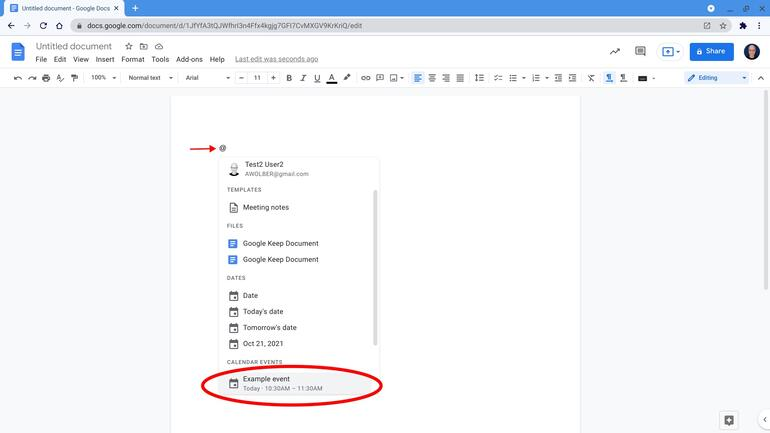Open the Format menu
The width and height of the screenshot is (770, 433).
[x=133, y=59]
